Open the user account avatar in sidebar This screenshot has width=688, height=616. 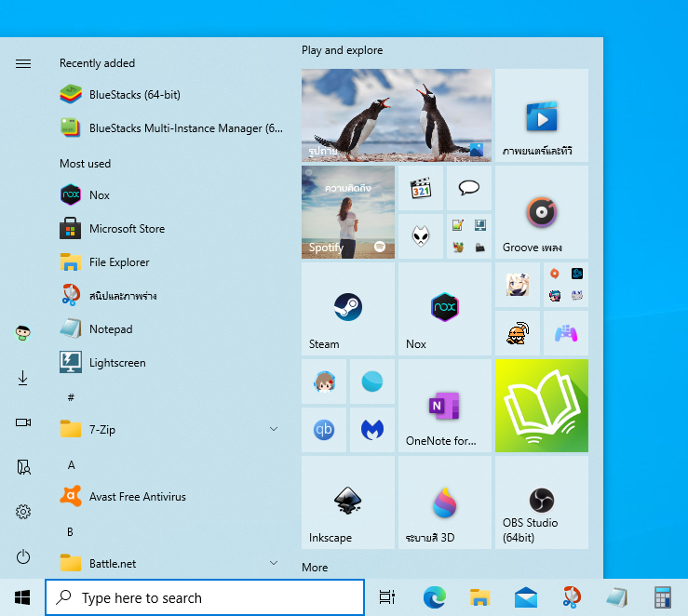point(23,333)
